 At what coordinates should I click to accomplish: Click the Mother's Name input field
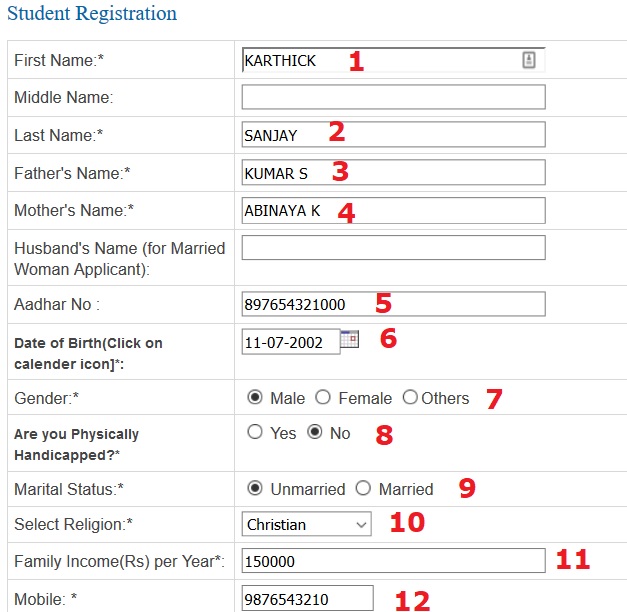point(393,210)
